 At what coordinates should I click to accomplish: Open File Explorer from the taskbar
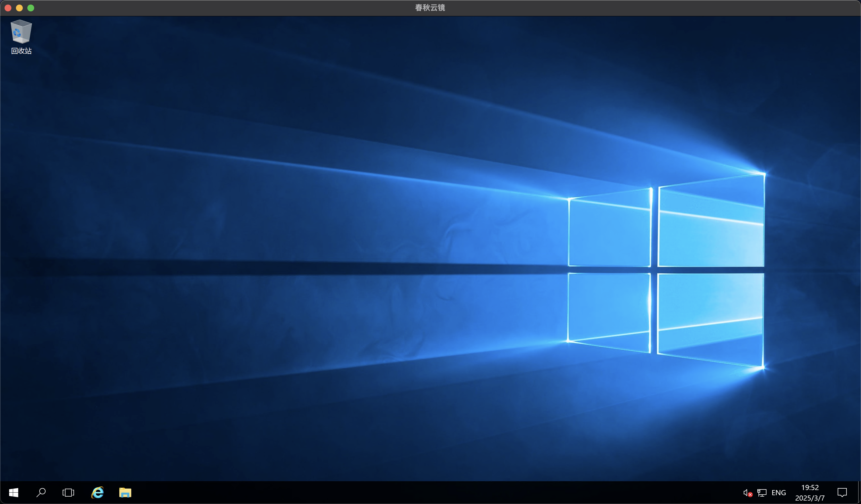coord(125,492)
